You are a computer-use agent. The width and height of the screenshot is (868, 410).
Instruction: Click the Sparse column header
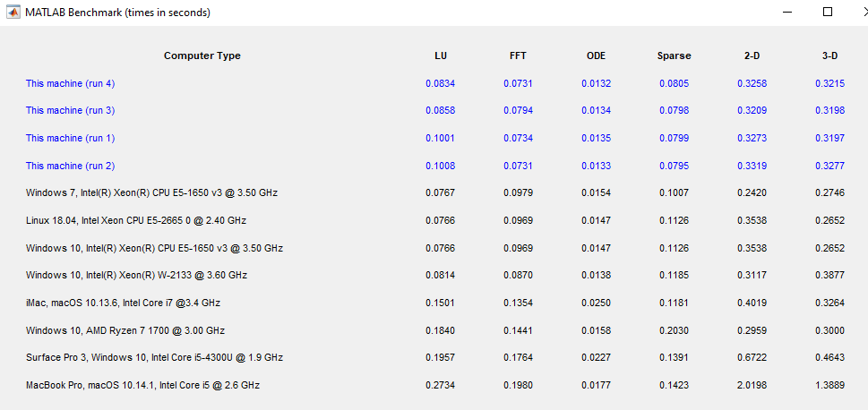(675, 56)
